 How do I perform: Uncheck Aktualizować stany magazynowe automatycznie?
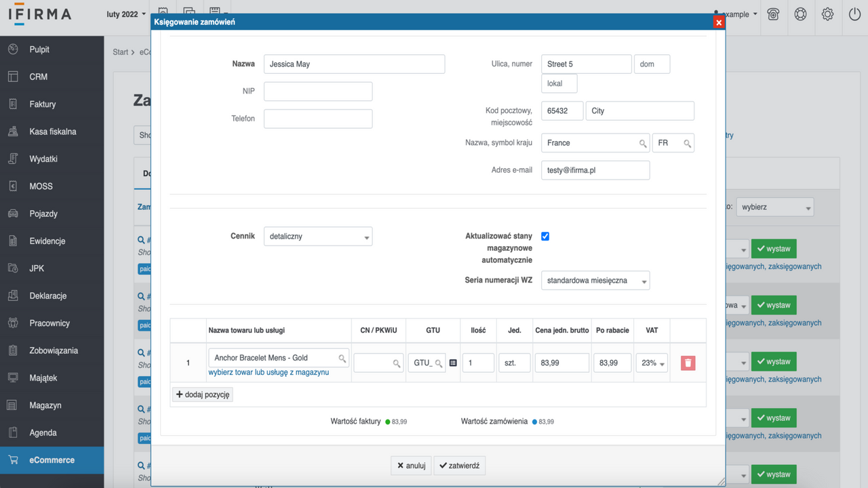point(545,236)
